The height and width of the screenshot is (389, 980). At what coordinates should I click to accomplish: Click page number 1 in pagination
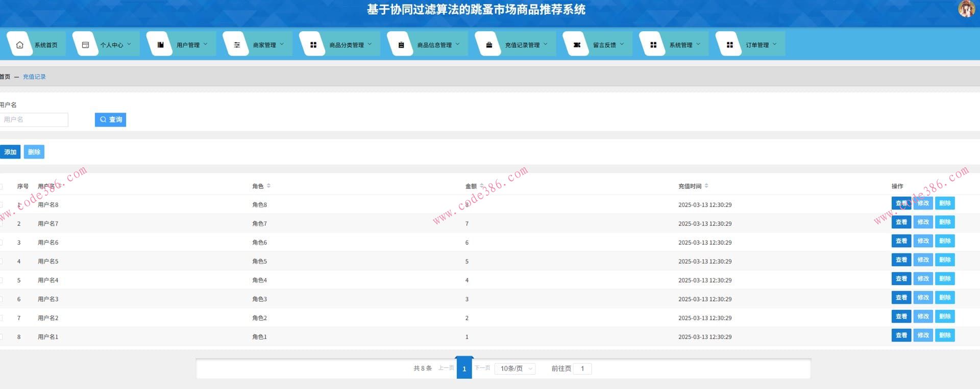(x=464, y=368)
